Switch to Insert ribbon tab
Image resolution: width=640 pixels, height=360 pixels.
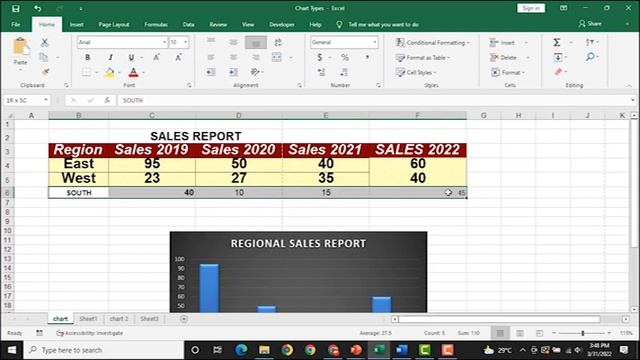[76, 24]
